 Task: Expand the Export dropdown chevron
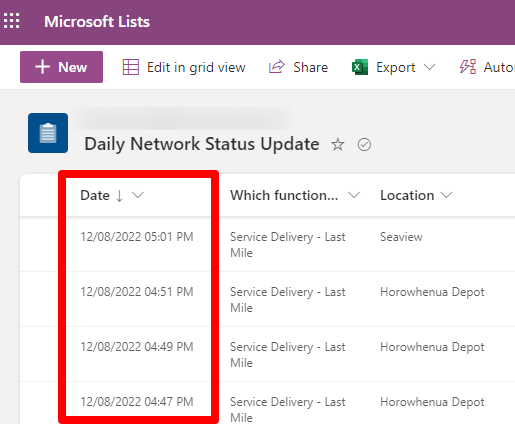coord(429,67)
